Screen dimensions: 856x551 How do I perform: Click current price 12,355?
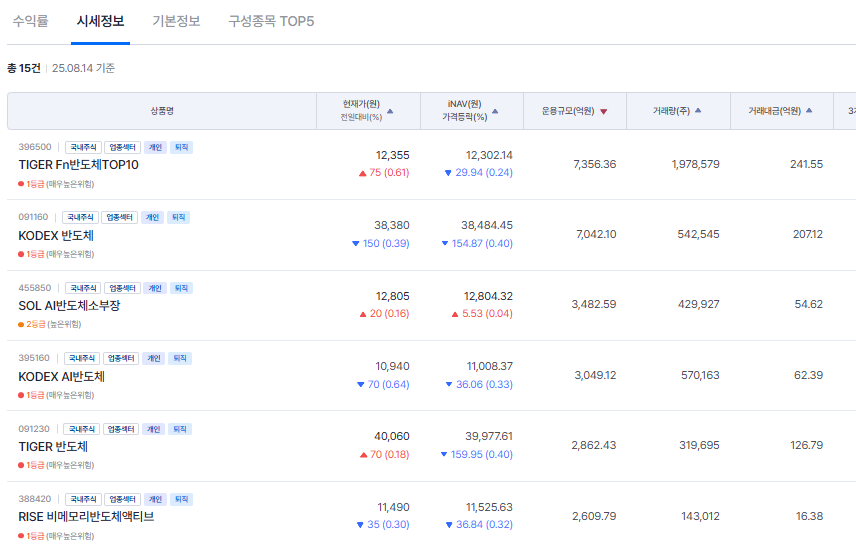click(393, 156)
